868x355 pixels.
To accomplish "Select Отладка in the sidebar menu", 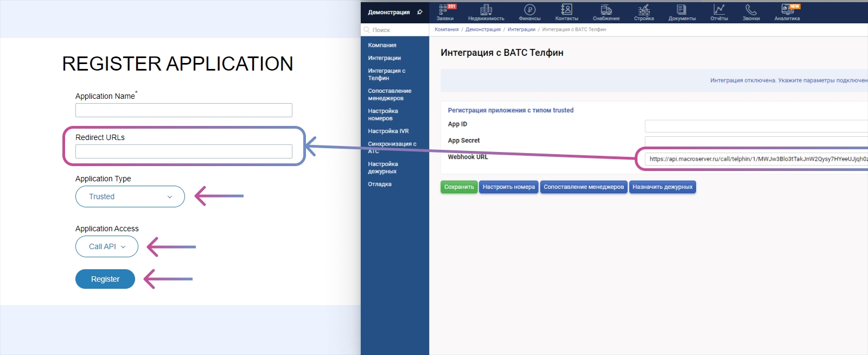I will [x=380, y=184].
